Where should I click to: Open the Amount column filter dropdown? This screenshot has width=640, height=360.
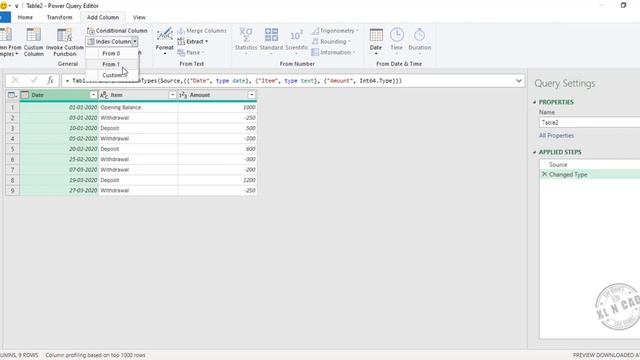pyautogui.click(x=251, y=95)
